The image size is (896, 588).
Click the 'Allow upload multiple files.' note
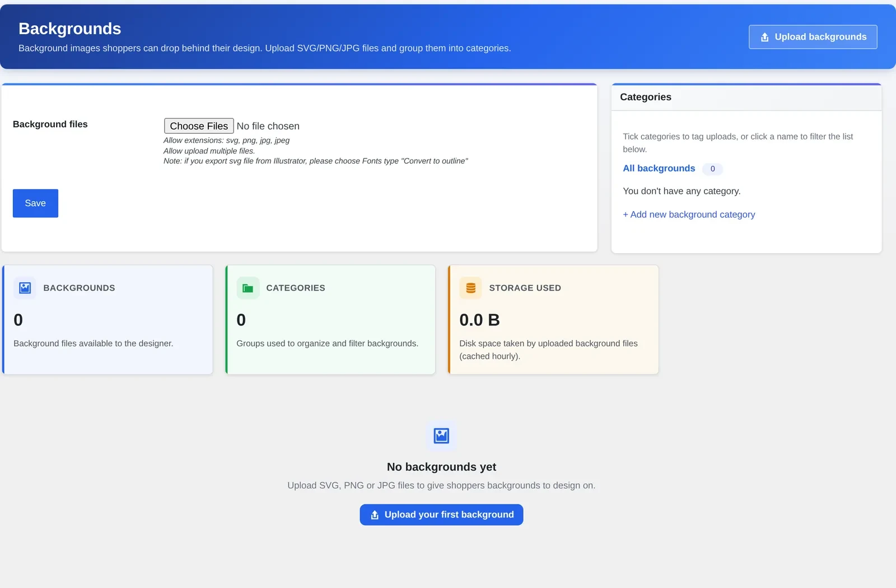click(x=209, y=151)
